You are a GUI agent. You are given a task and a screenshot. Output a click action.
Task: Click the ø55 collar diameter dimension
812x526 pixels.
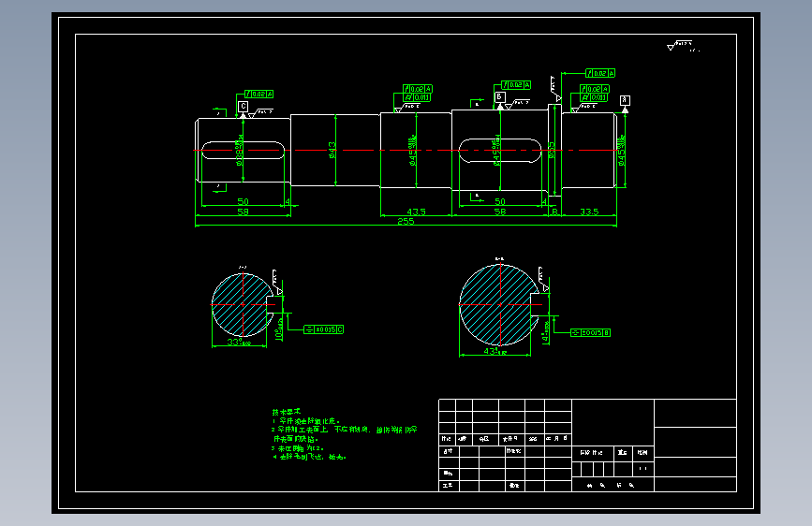[x=551, y=150]
